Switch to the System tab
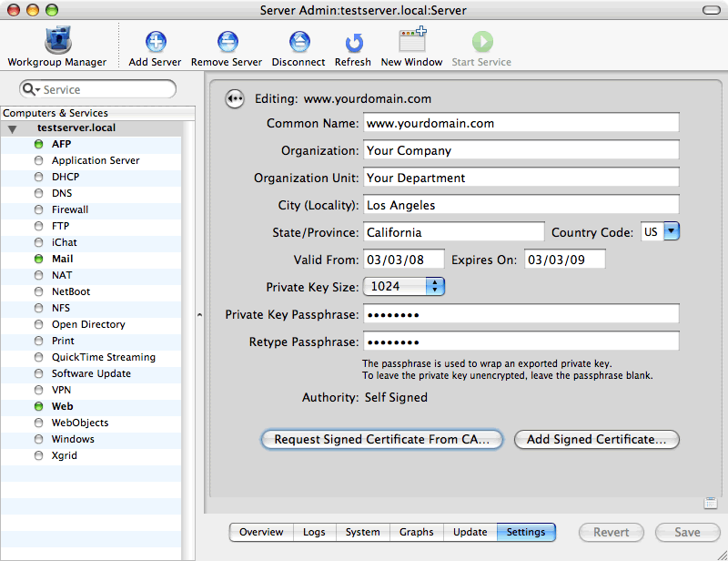The height and width of the screenshot is (561, 728). (362, 532)
